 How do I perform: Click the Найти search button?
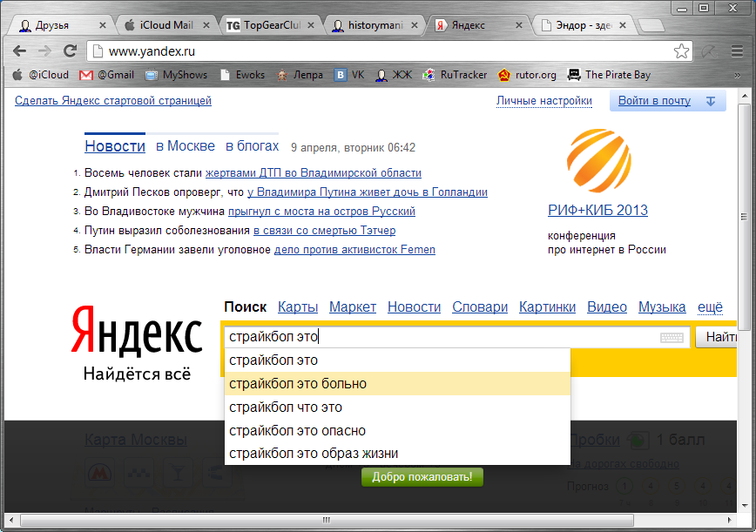[x=717, y=337]
